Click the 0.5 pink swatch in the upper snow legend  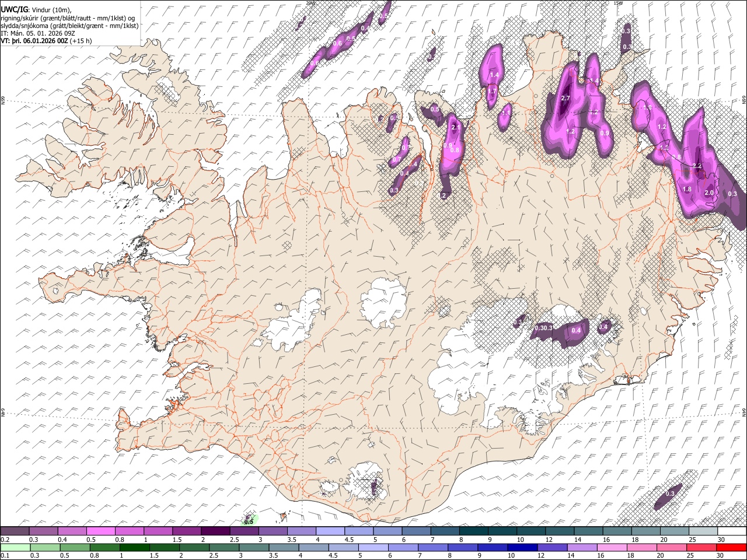coord(100,531)
